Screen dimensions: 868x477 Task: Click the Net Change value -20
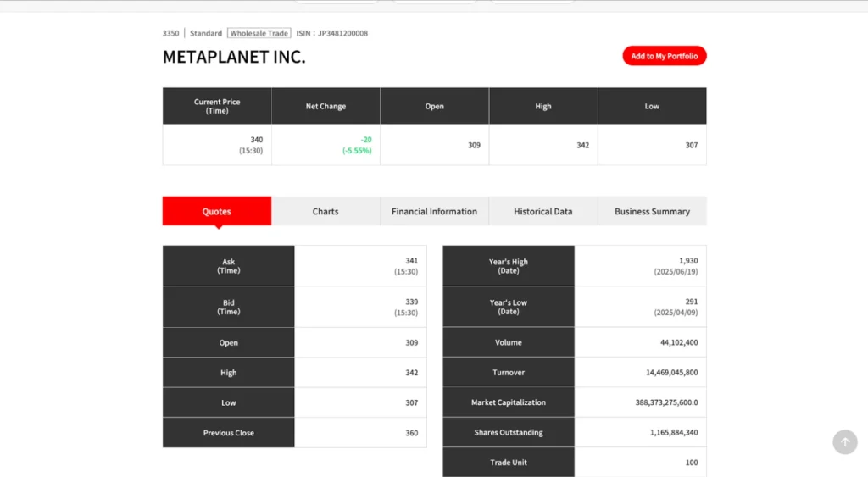tap(365, 140)
